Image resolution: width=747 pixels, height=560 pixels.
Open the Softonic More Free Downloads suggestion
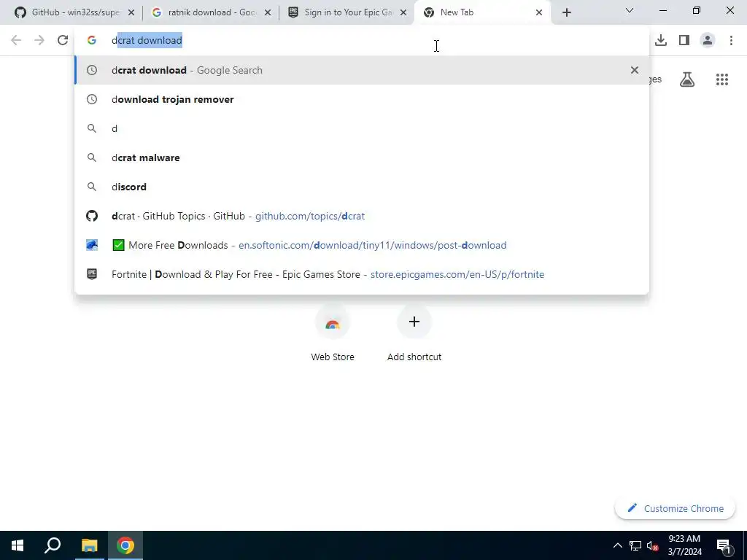(362, 245)
